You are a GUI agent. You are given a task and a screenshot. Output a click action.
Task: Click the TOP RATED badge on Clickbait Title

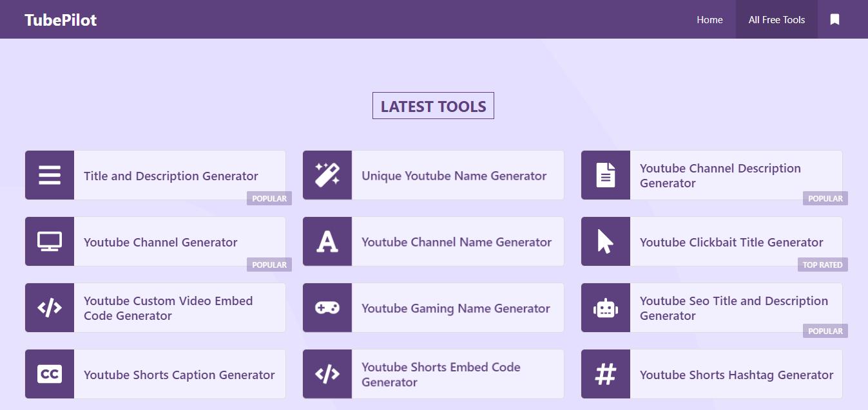822,265
